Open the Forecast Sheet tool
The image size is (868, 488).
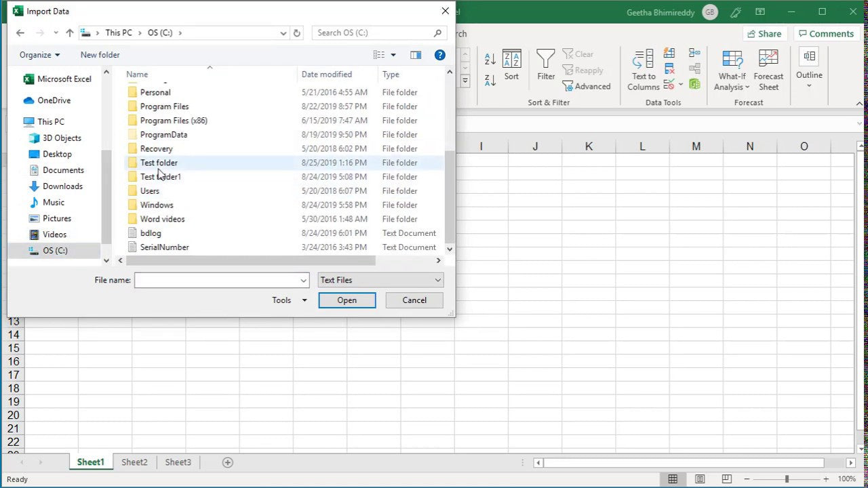(768, 70)
